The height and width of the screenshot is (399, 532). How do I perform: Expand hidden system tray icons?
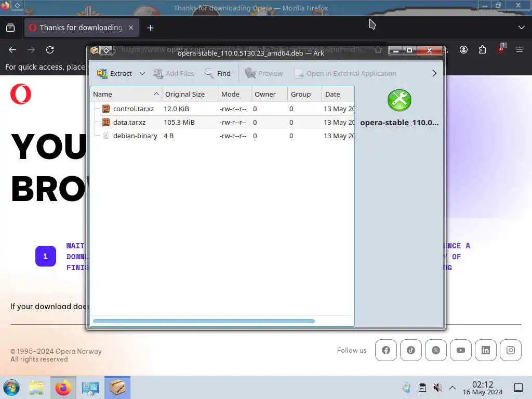coord(453,388)
